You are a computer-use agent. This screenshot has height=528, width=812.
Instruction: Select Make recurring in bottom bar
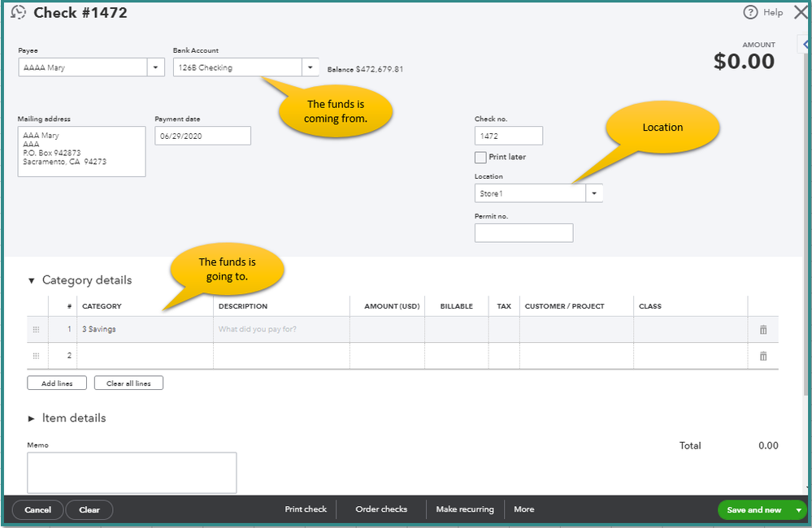point(465,509)
